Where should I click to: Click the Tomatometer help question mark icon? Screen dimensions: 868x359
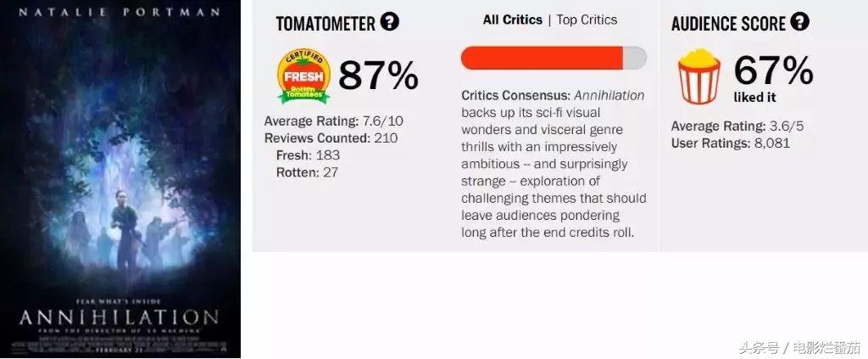[x=389, y=22]
